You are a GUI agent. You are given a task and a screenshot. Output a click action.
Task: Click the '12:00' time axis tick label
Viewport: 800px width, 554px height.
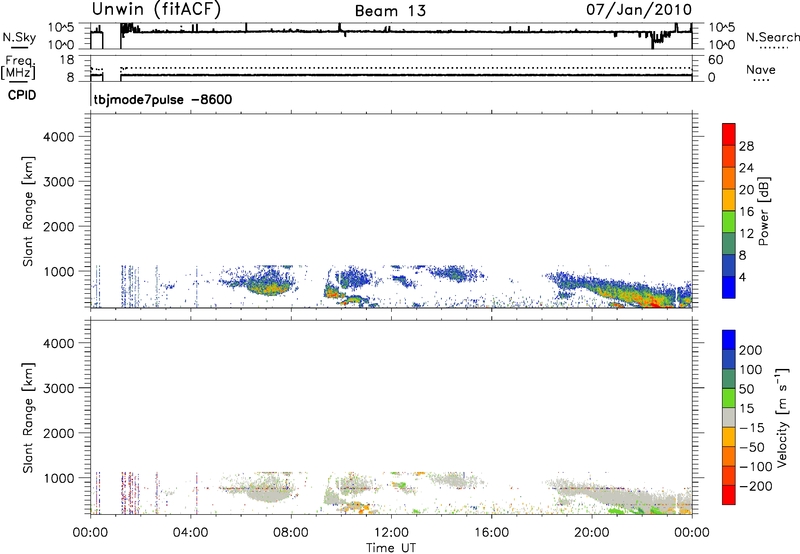(391, 533)
